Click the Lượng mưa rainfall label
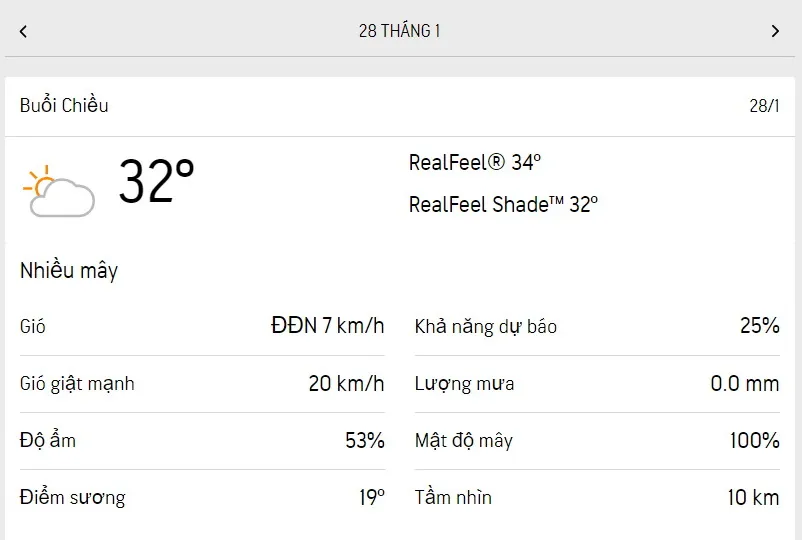Screen dimensions: 802x540 click(x=465, y=384)
